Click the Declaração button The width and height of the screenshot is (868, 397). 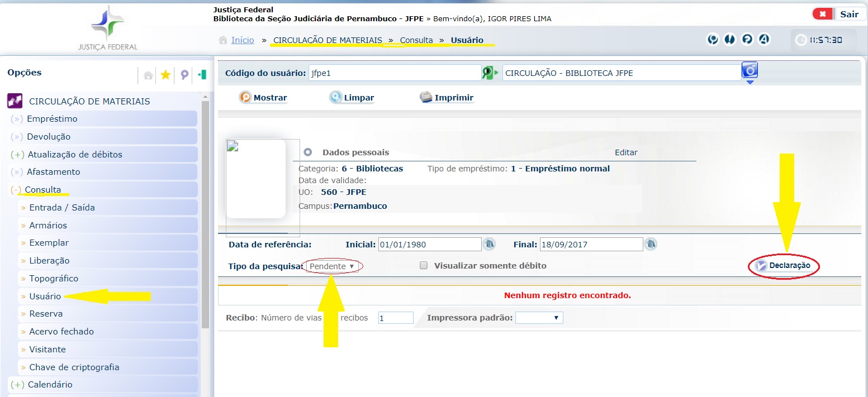click(x=783, y=266)
